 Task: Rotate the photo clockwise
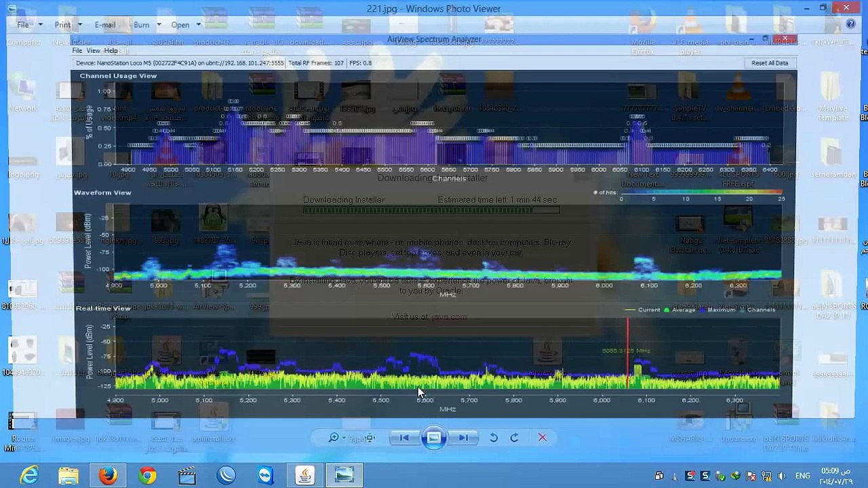514,438
